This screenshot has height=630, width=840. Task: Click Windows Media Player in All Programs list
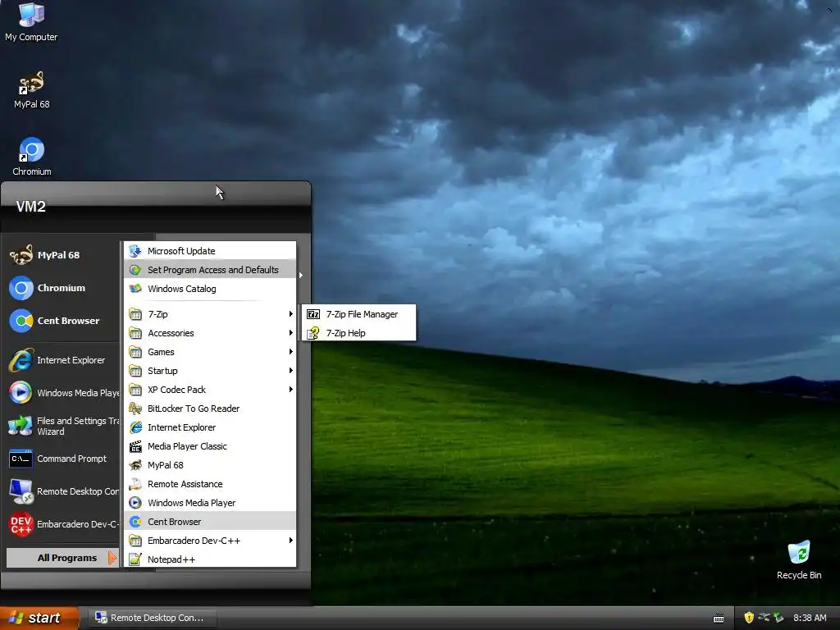[210, 503]
